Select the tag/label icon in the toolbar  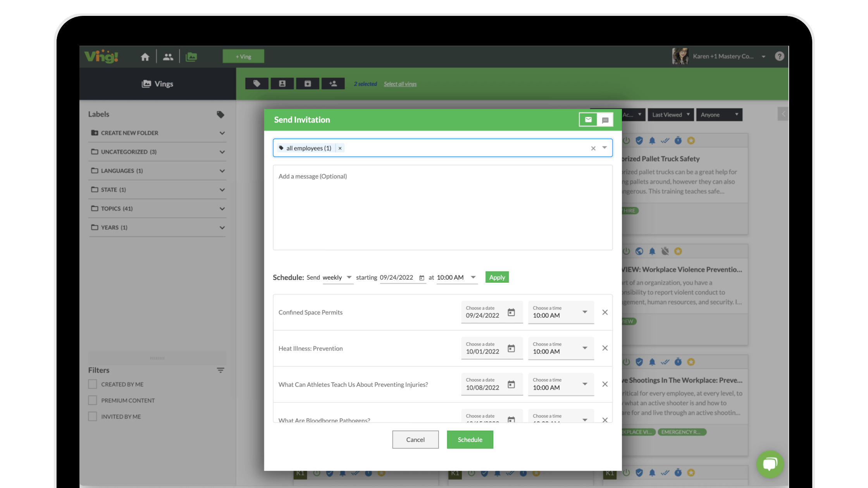coord(257,83)
